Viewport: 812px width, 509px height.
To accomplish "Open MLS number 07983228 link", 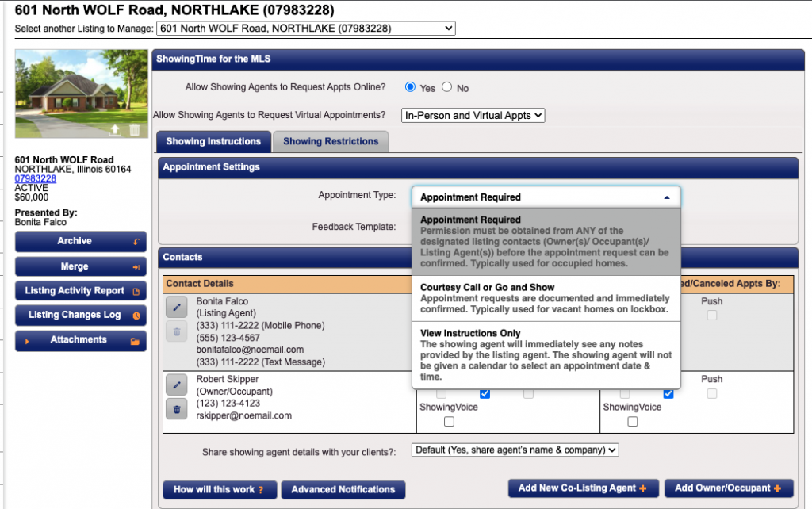I will tap(35, 178).
